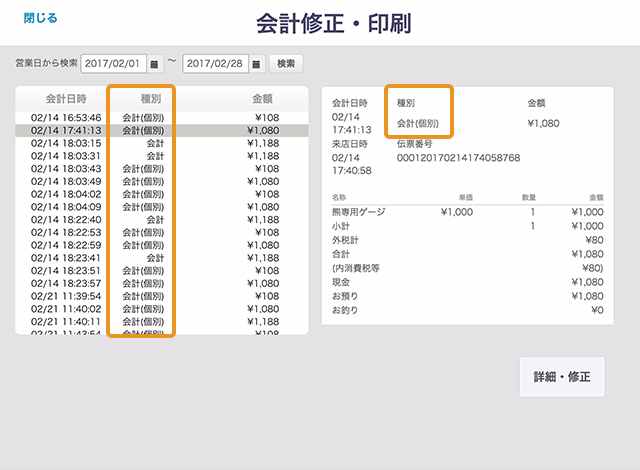Focus the end date field 2017/02/28
640x470 pixels.
pyautogui.click(x=216, y=64)
